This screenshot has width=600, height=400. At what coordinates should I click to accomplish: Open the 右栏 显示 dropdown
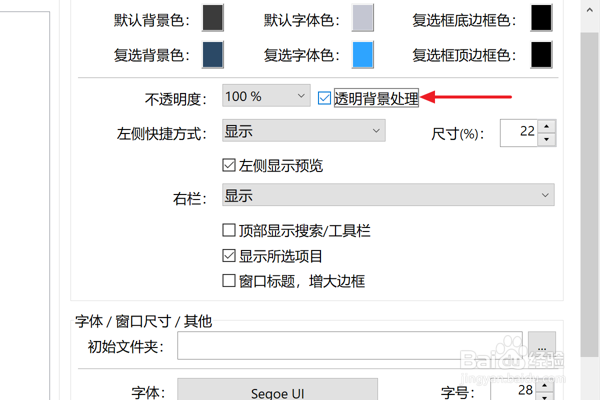(388, 195)
